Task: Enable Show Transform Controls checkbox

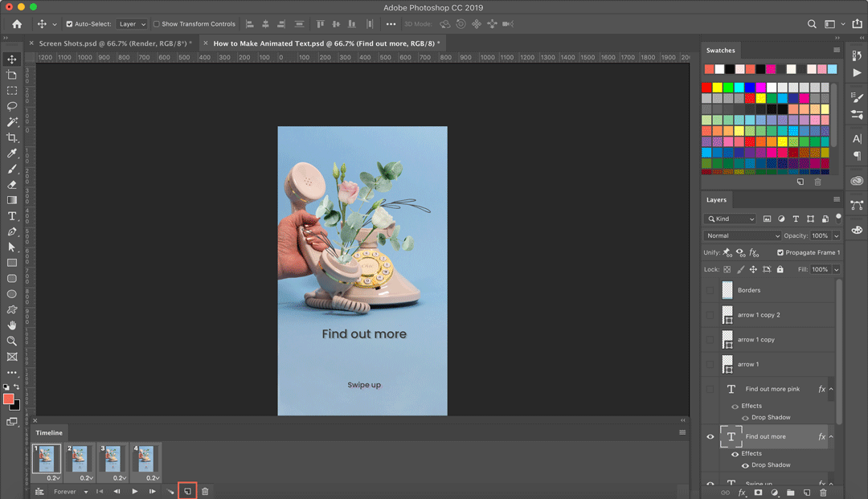Action: pyautogui.click(x=157, y=24)
